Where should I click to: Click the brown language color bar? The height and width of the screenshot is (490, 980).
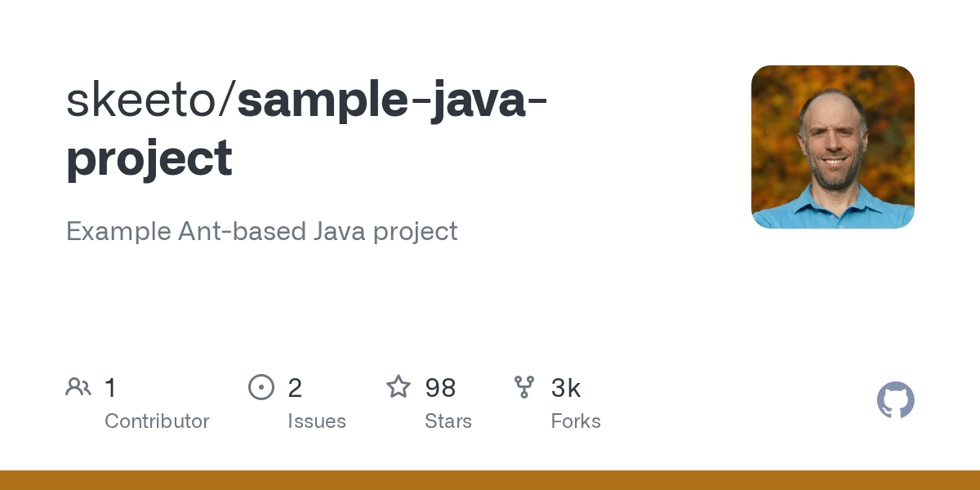click(x=490, y=480)
